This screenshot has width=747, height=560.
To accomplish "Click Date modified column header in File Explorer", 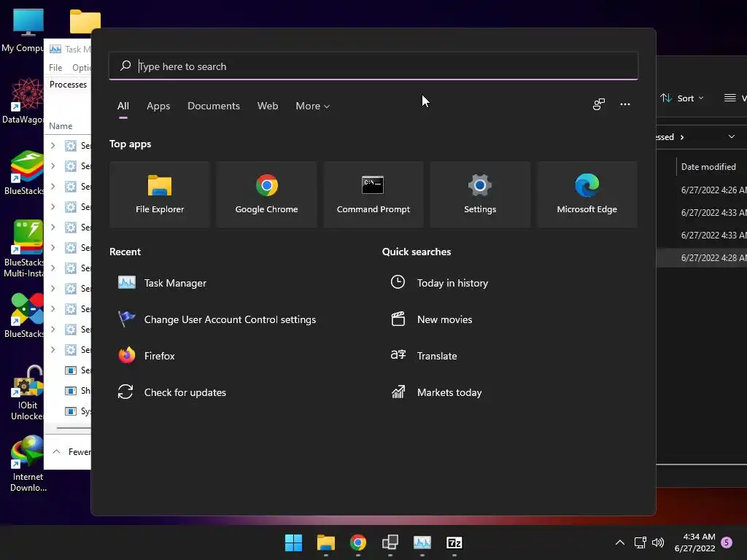I will pyautogui.click(x=708, y=167).
